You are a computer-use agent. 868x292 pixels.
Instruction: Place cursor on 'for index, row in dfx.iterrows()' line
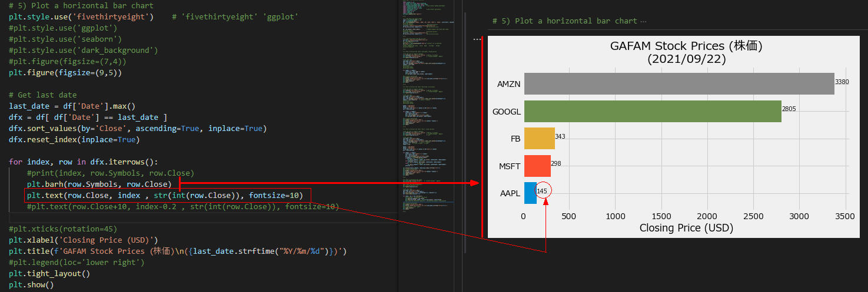[84, 162]
